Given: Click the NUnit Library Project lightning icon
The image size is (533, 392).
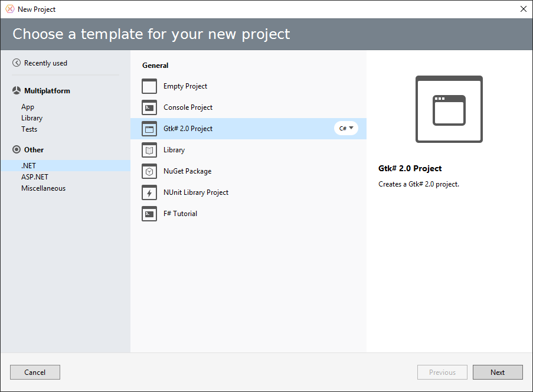Looking at the screenshot, I should 149,192.
